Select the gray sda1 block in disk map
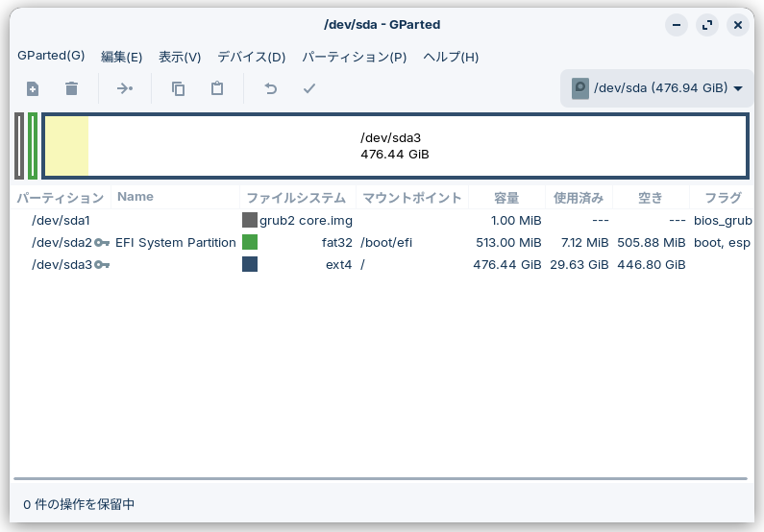Screen dimensions: 764x532 (19, 146)
